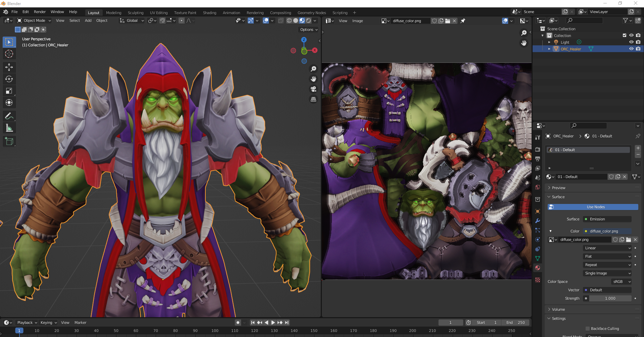Toggle snapping magnet in 3D viewport header
This screenshot has width=644, height=337.
tap(162, 20)
